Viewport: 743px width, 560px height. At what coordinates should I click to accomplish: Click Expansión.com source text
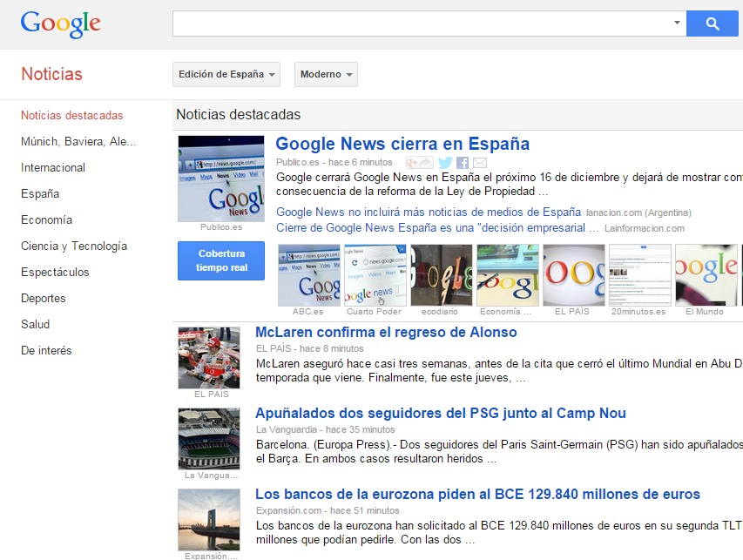click(x=288, y=510)
